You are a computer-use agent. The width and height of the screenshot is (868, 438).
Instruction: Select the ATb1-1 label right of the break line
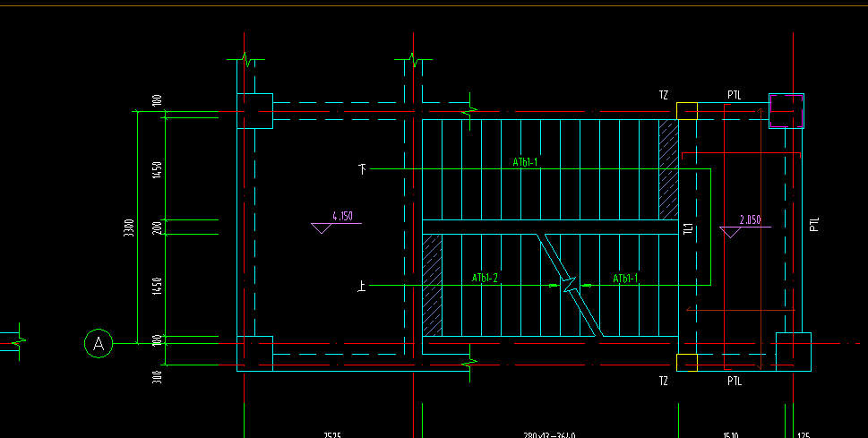pos(626,278)
